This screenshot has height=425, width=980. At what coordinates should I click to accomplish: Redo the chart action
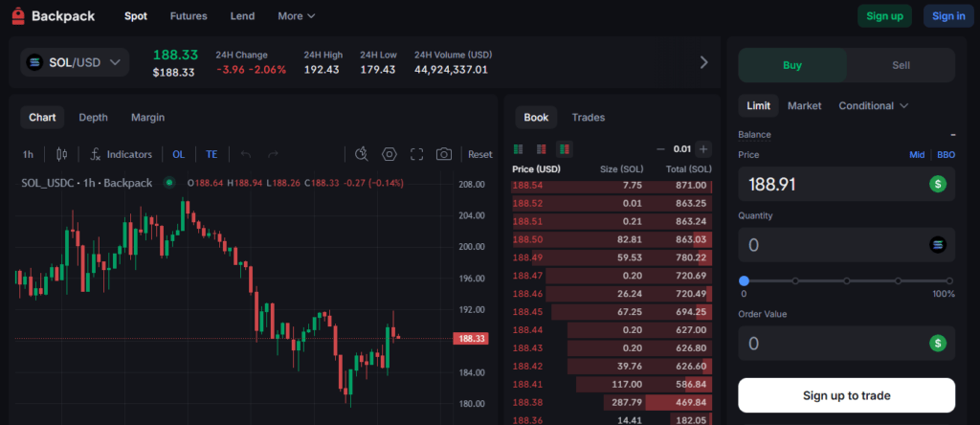click(273, 154)
